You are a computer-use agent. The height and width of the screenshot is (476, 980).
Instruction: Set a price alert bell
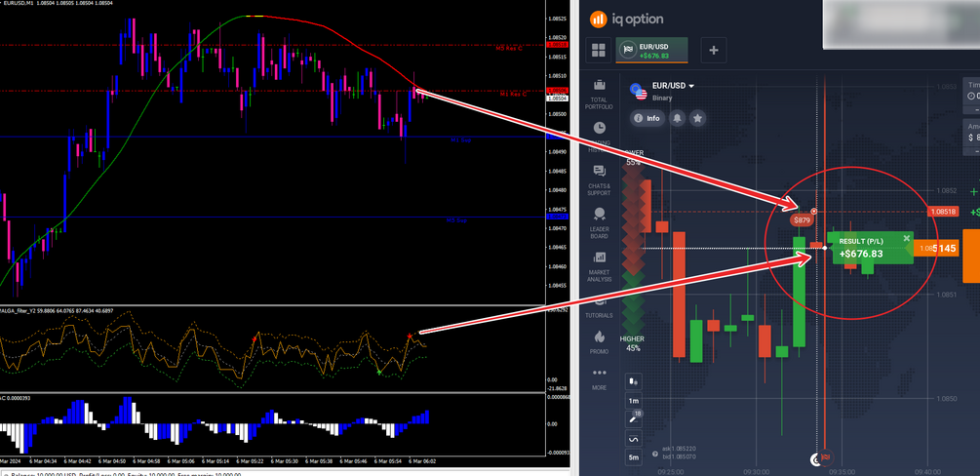tap(678, 118)
